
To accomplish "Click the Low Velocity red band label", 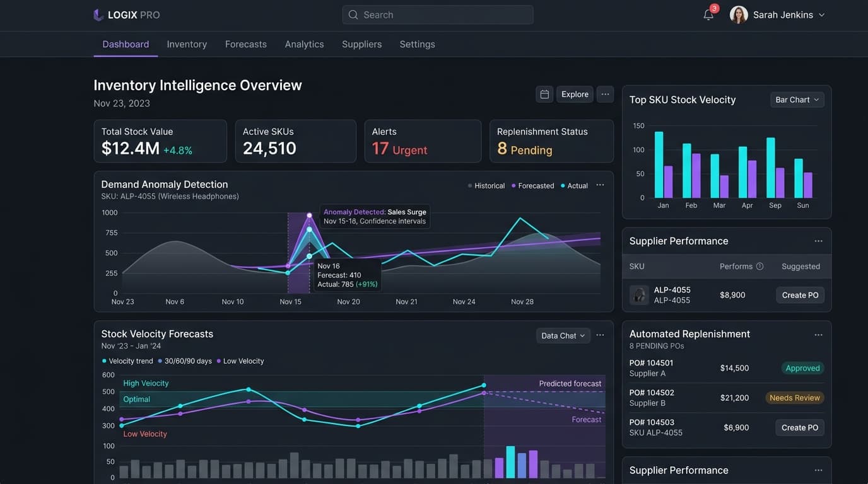I will pos(145,434).
